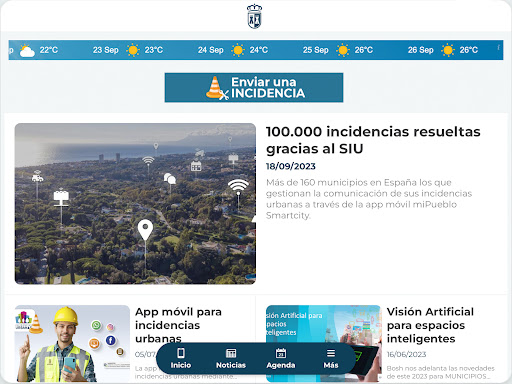Click the date 16/06/2023

(x=406, y=354)
